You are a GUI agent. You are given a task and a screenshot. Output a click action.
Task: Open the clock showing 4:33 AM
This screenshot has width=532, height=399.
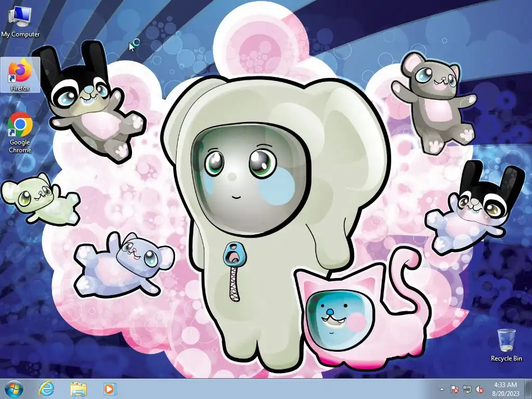pyautogui.click(x=506, y=389)
